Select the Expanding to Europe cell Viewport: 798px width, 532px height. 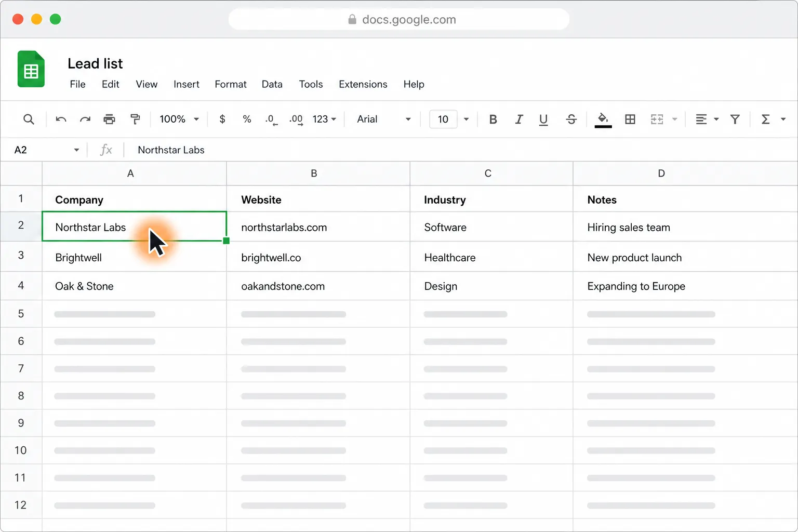coord(686,286)
